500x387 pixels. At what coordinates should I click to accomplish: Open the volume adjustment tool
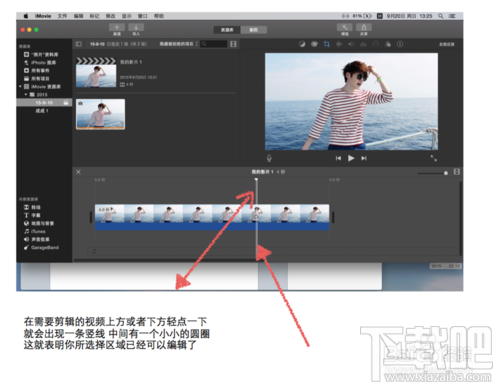pyautogui.click(x=351, y=44)
